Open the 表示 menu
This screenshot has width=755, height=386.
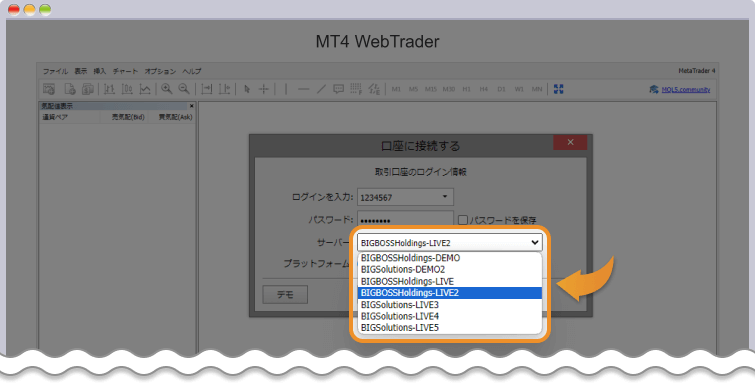click(81, 71)
